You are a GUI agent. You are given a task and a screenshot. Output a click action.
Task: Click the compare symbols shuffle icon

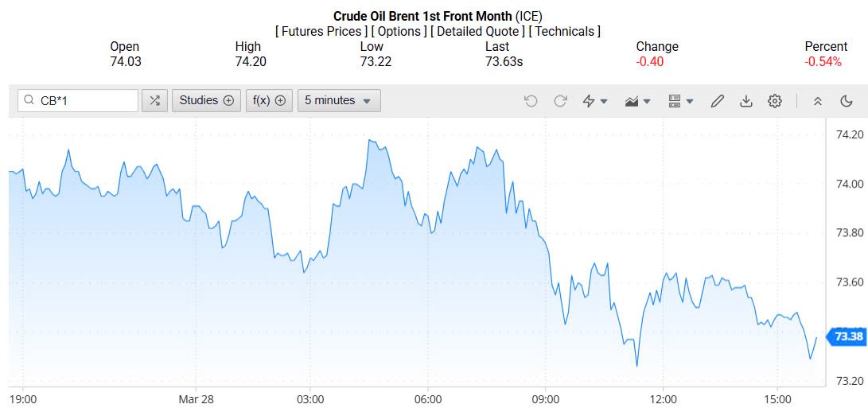point(154,100)
